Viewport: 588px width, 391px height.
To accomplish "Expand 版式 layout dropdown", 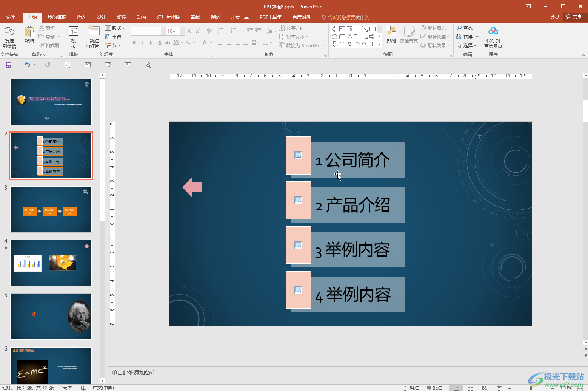I will (x=115, y=28).
